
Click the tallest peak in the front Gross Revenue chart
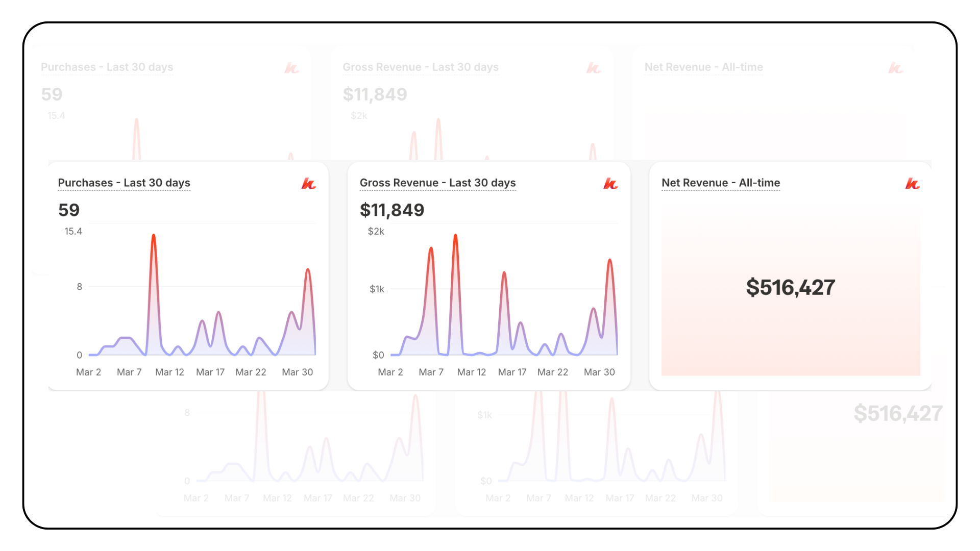[455, 236]
